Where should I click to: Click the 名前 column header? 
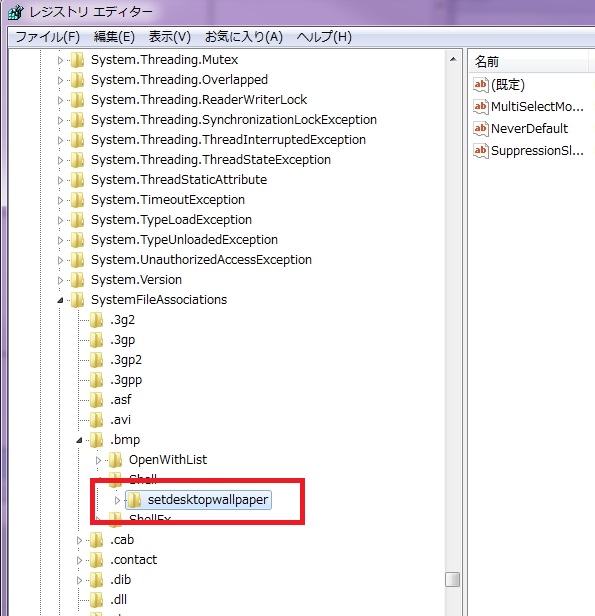[x=528, y=62]
